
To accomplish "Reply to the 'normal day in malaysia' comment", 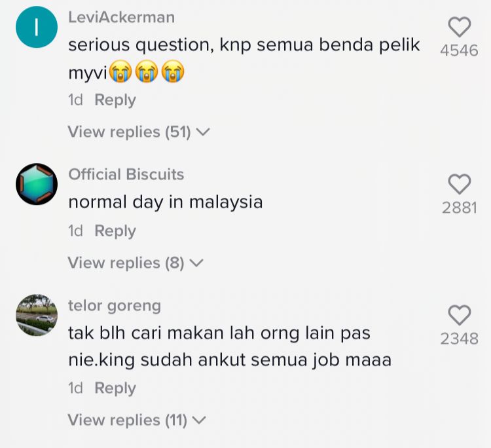I will point(115,231).
